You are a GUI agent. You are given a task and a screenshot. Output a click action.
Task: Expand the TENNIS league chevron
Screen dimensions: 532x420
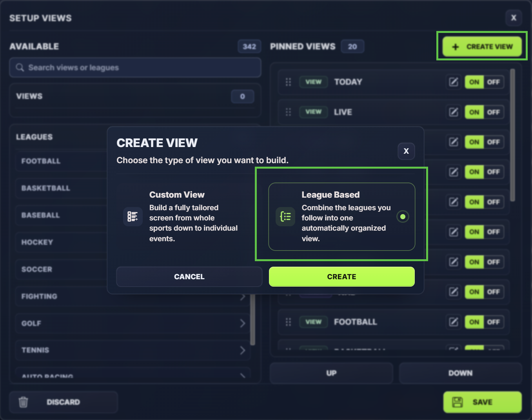pos(243,350)
